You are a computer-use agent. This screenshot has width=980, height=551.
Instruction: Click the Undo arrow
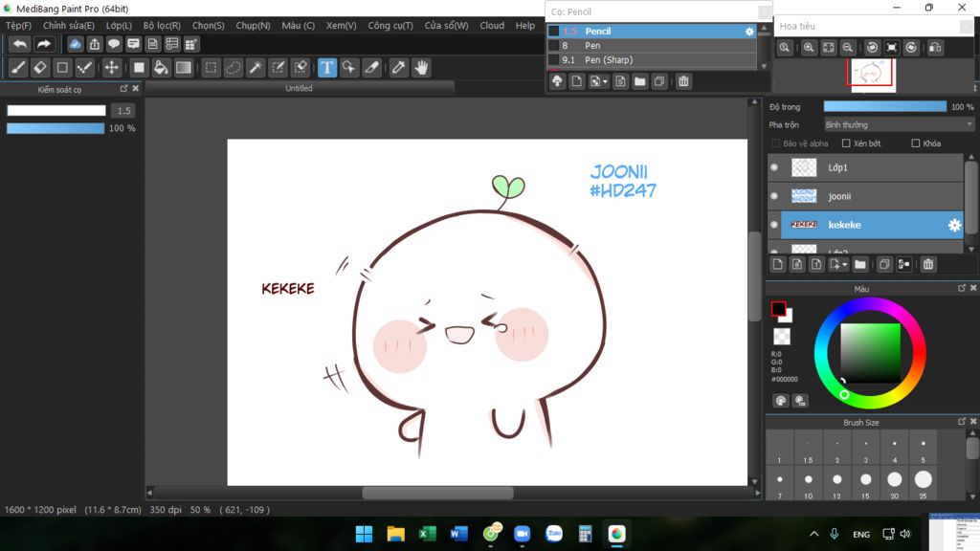pos(20,44)
